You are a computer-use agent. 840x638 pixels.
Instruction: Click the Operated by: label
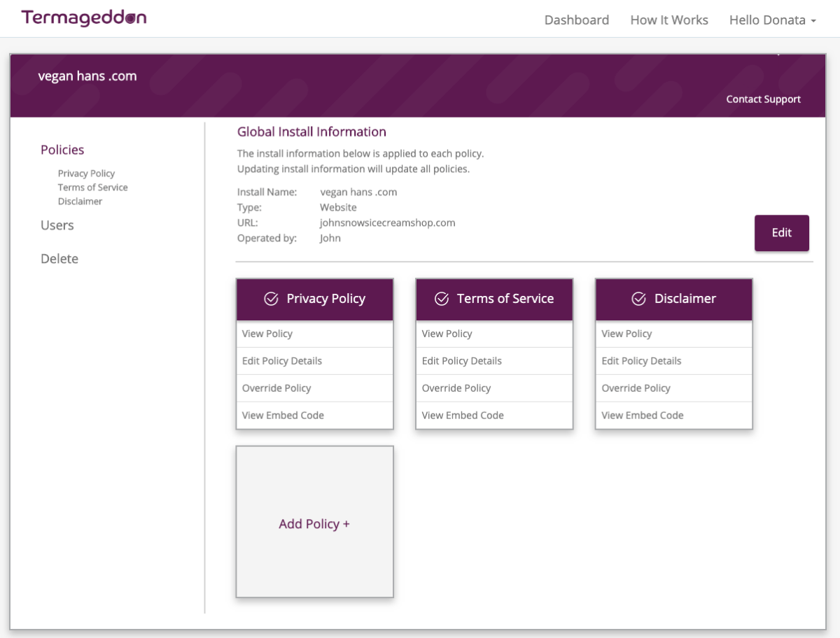click(x=267, y=239)
